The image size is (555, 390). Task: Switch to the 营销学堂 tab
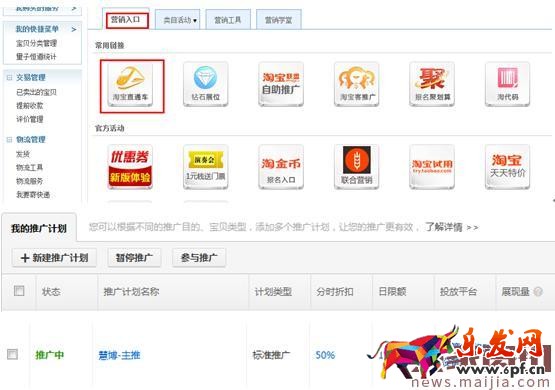tap(279, 20)
